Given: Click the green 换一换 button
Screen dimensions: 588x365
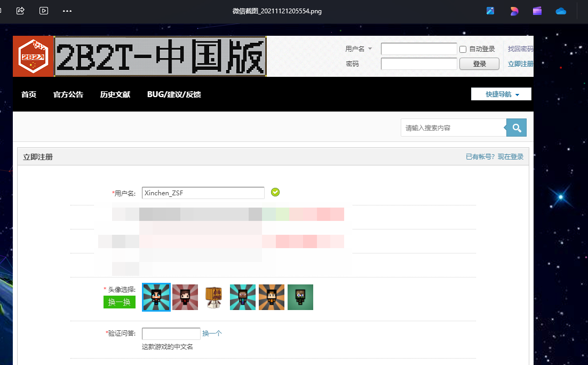Looking at the screenshot, I should 119,302.
